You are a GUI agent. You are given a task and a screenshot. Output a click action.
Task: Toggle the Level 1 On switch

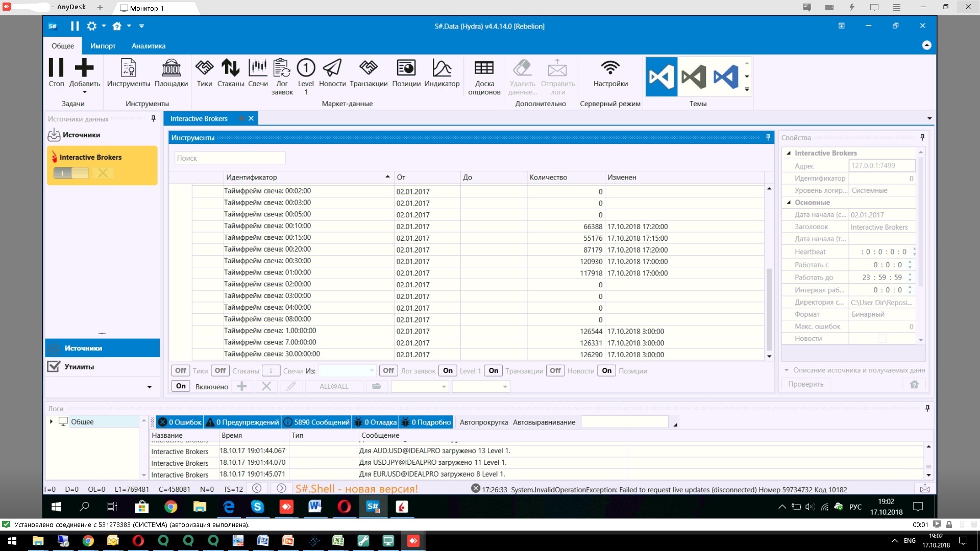pyautogui.click(x=448, y=371)
